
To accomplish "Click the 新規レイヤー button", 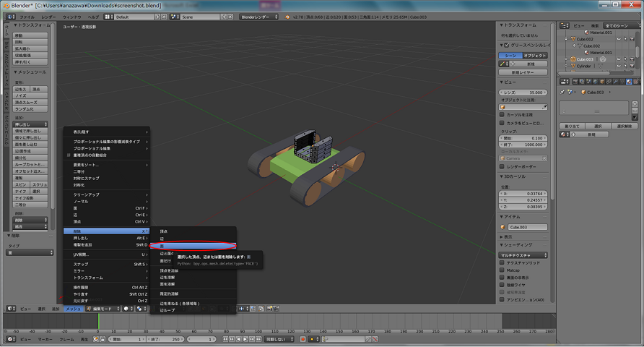I will (x=523, y=72).
